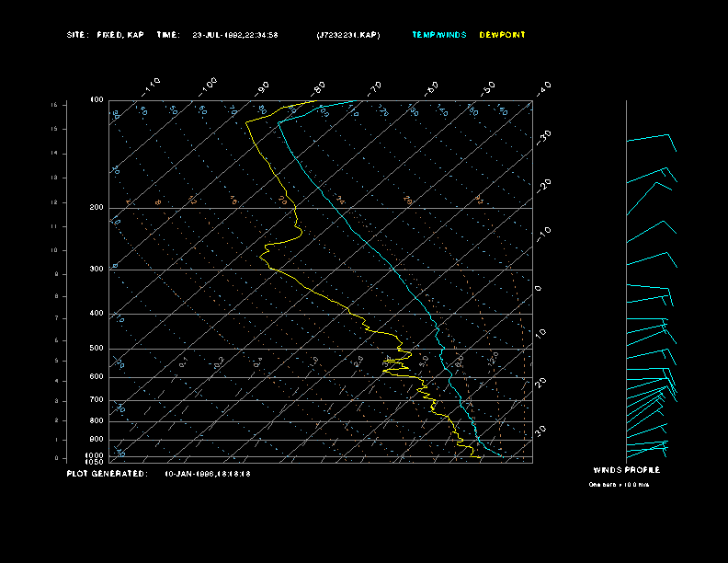
Task: Click the 10-JAN-1996 generation date text
Action: click(x=208, y=474)
